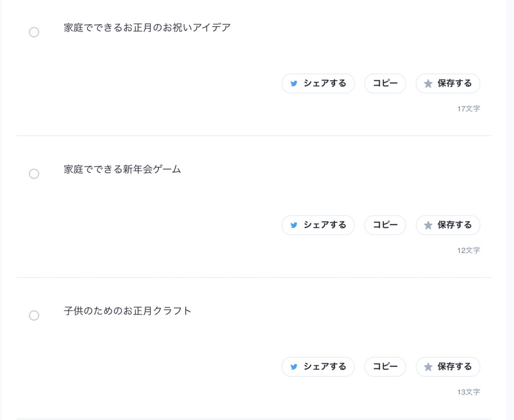Image resolution: width=514 pixels, height=420 pixels.
Task: Select radio button for 家庭でできる新年会ゲーム
Action: [34, 174]
